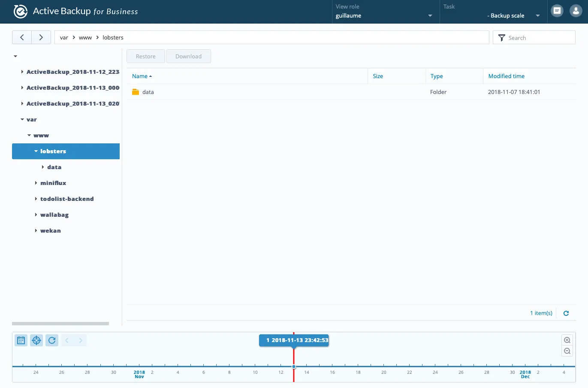Zoom out the timeline
This screenshot has height=388, width=588.
(x=567, y=351)
